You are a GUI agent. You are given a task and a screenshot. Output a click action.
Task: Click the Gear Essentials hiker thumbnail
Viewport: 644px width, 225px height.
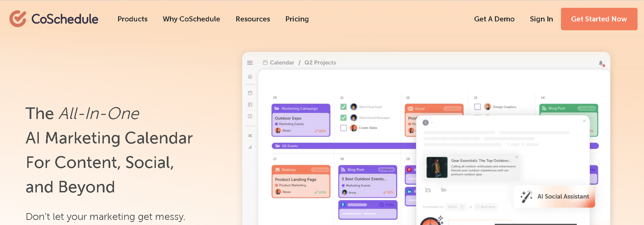click(x=437, y=167)
